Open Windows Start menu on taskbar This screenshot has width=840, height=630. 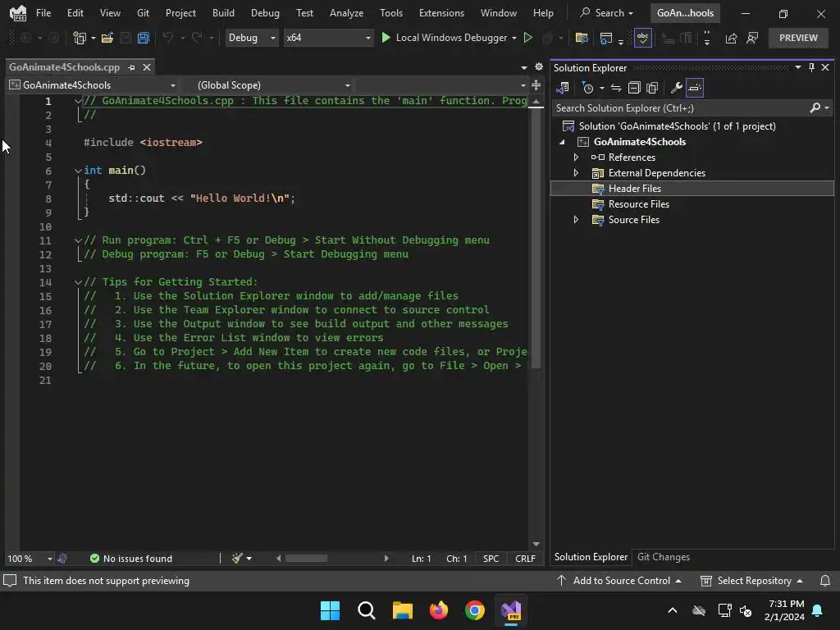click(330, 610)
